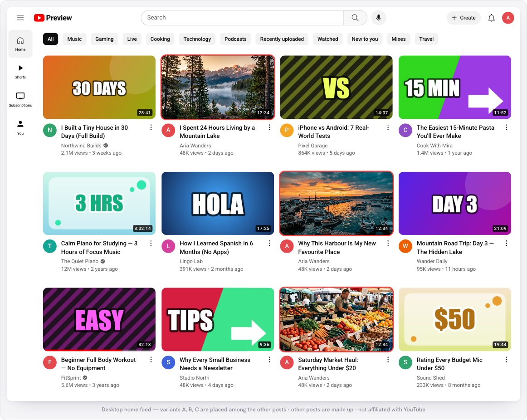Click FitSprint channel avatar
The image size is (527, 420).
[50, 362]
